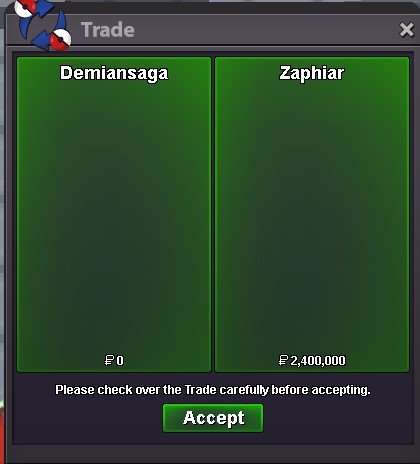Click the dark area left of the Accept button
The height and width of the screenshot is (464, 420).
point(87,418)
